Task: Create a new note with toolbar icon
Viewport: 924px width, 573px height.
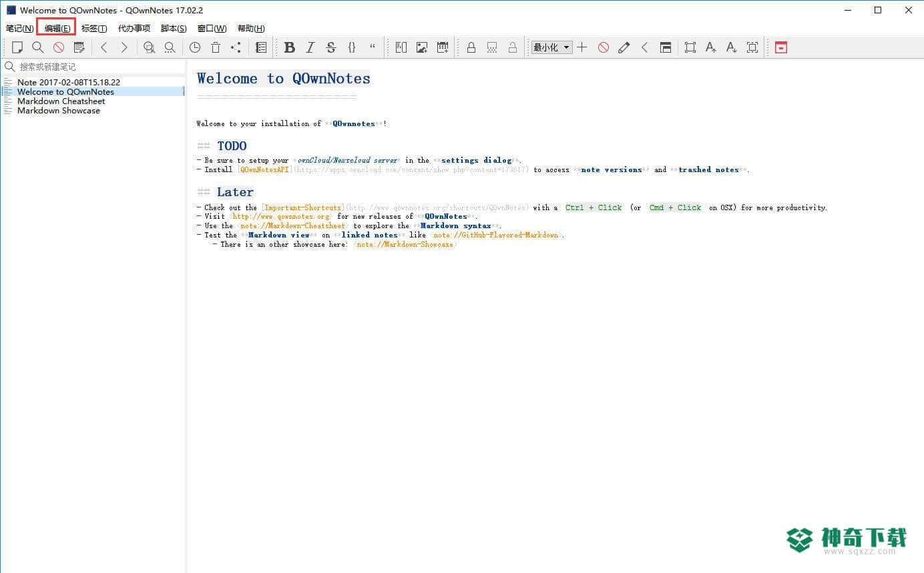Action: (17, 47)
